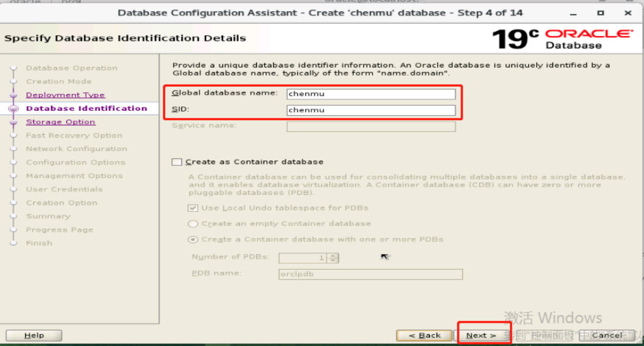Click the Oracle 19c Database logo
This screenshot has width=644, height=346.
563,39
